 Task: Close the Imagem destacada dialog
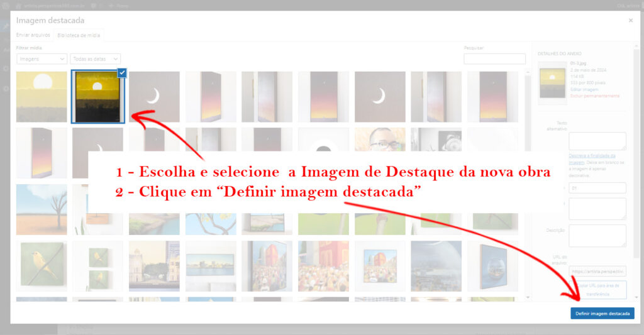(630, 20)
